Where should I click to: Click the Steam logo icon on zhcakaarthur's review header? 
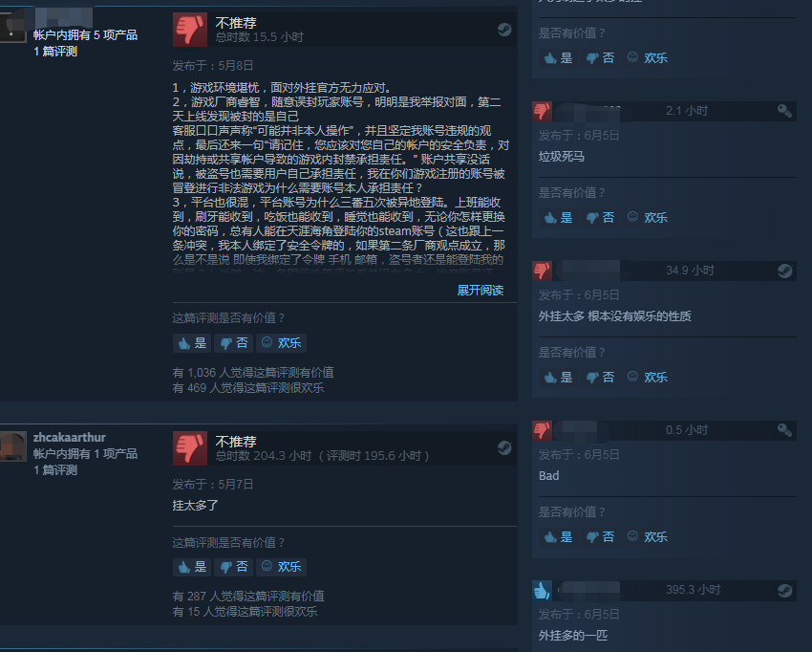coord(504,447)
